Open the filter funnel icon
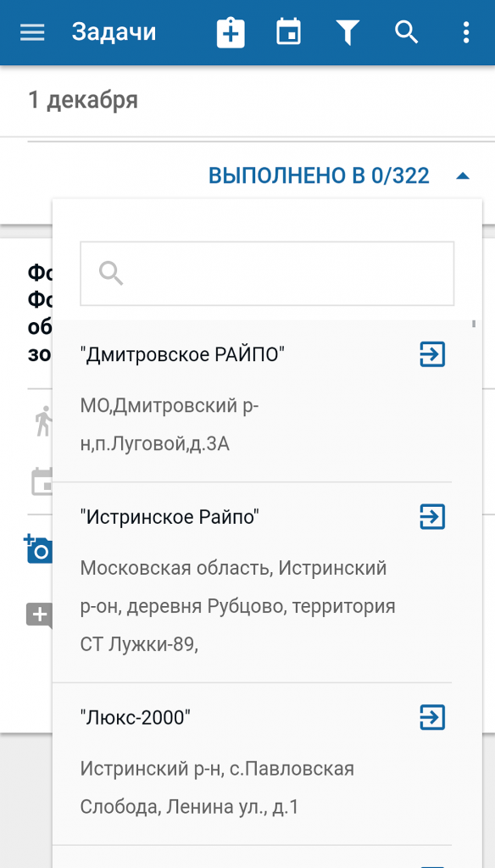The width and height of the screenshot is (495, 868). [348, 33]
